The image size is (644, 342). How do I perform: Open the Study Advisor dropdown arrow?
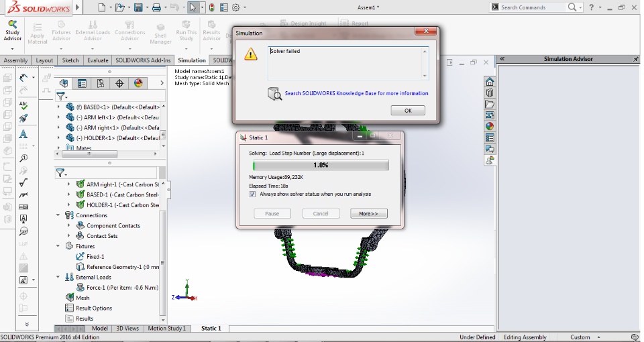12,49
